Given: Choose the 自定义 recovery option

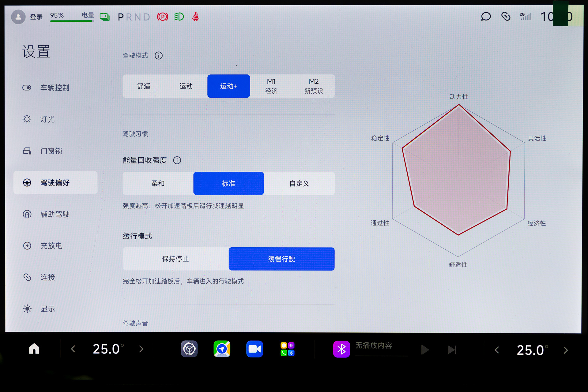Looking at the screenshot, I should 299,184.
